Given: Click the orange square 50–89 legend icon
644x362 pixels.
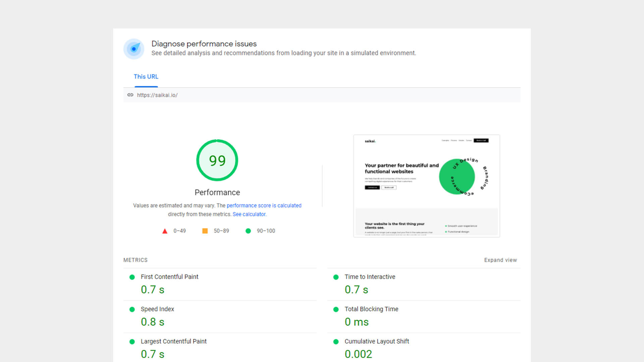Looking at the screenshot, I should pos(205,231).
